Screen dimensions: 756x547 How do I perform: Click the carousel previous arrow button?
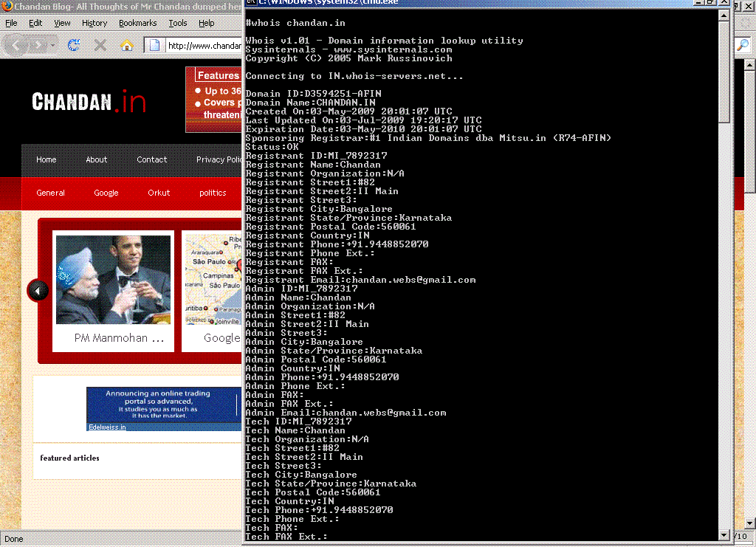[38, 291]
